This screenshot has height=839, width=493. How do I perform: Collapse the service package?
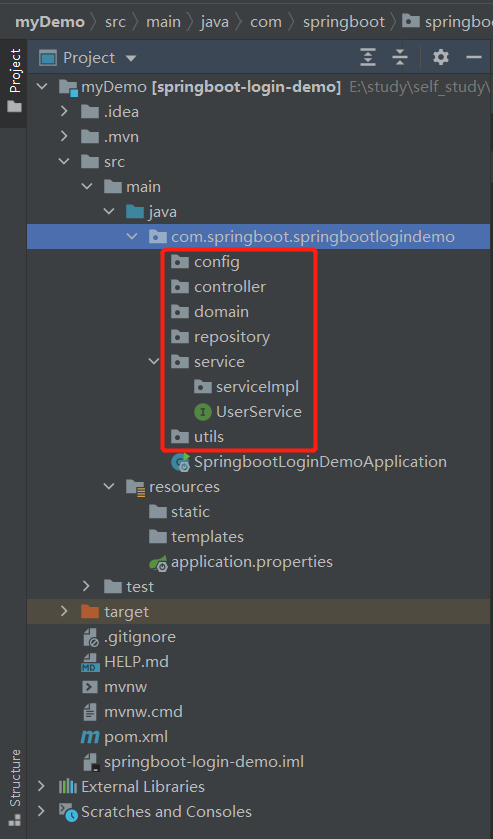click(154, 362)
